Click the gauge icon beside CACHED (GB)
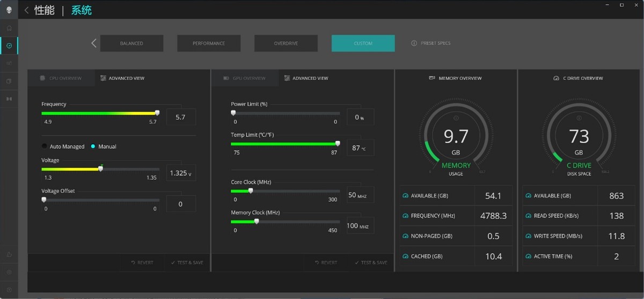Screen dimensions: 644x299 pos(405,257)
